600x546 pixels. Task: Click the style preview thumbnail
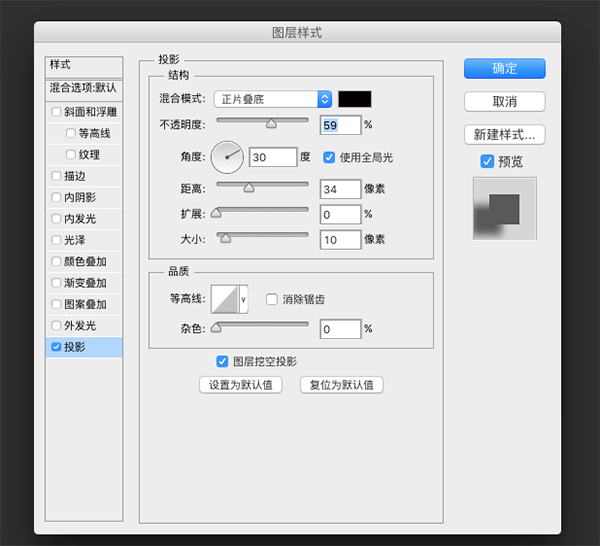point(504,208)
